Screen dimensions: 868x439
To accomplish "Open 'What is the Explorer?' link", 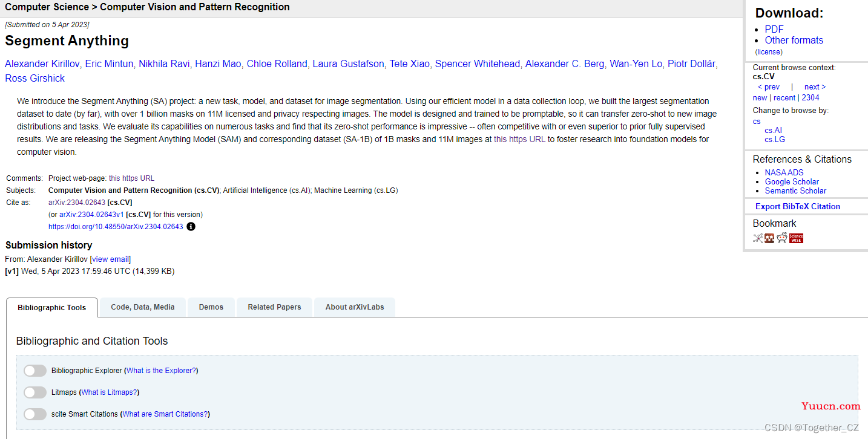I will pos(161,371).
